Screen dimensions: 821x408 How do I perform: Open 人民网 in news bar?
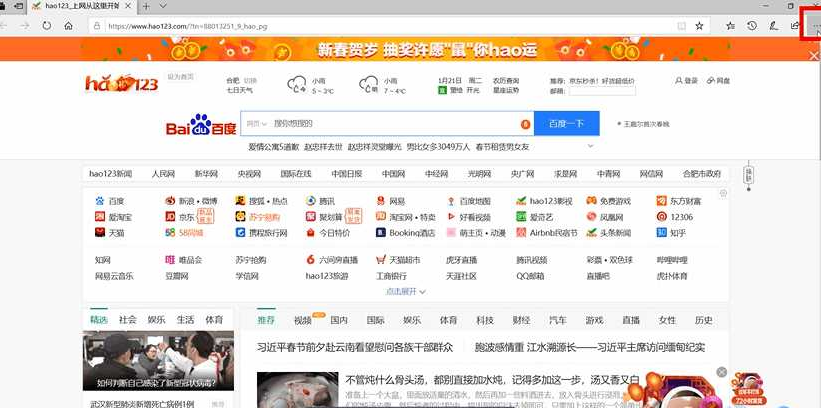point(163,174)
